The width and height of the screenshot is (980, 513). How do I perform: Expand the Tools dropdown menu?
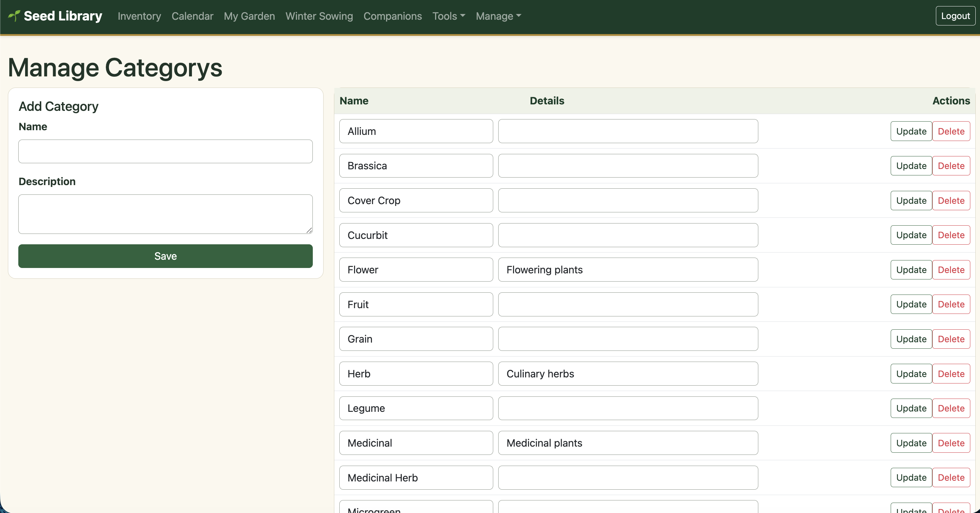click(x=448, y=16)
